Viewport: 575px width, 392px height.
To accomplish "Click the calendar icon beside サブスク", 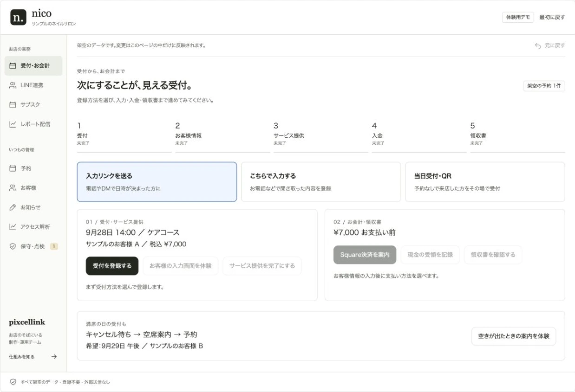I will coord(13,105).
